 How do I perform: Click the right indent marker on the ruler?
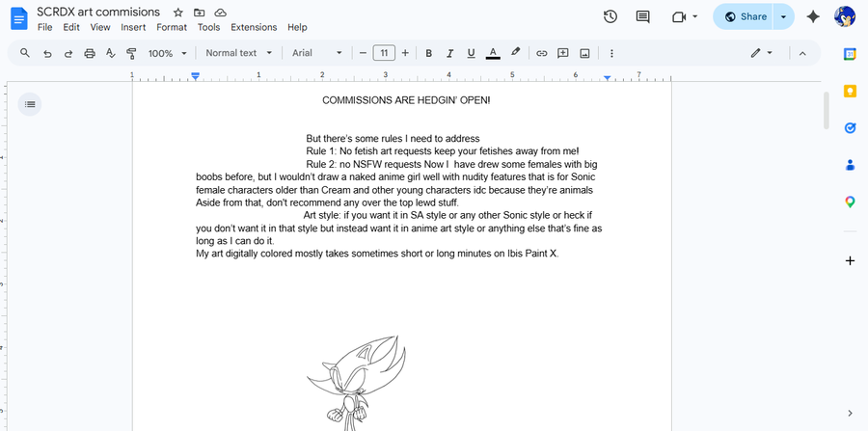[608, 78]
